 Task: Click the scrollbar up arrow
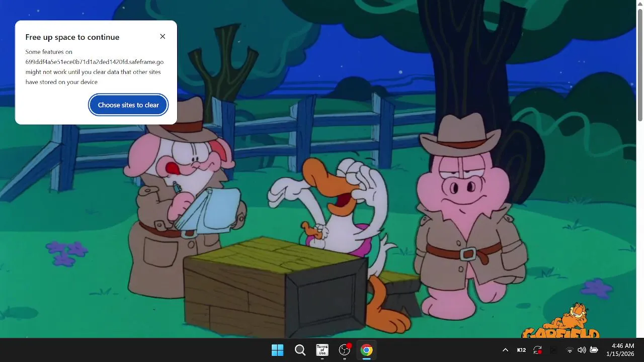(x=640, y=4)
